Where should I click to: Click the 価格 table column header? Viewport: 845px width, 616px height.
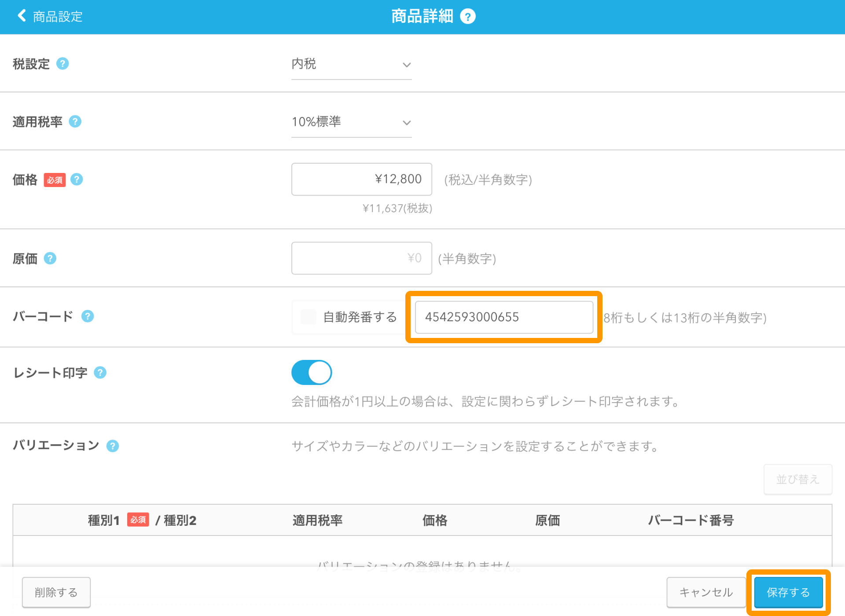pyautogui.click(x=435, y=520)
